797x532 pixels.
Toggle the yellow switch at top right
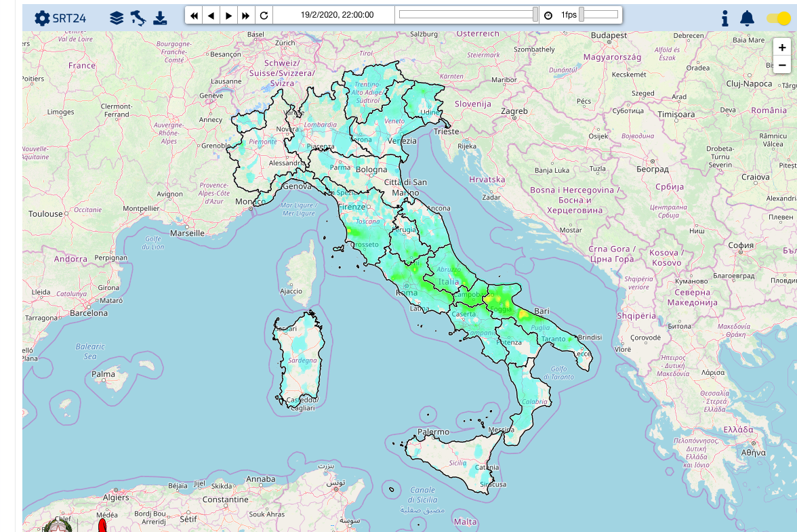pyautogui.click(x=778, y=18)
